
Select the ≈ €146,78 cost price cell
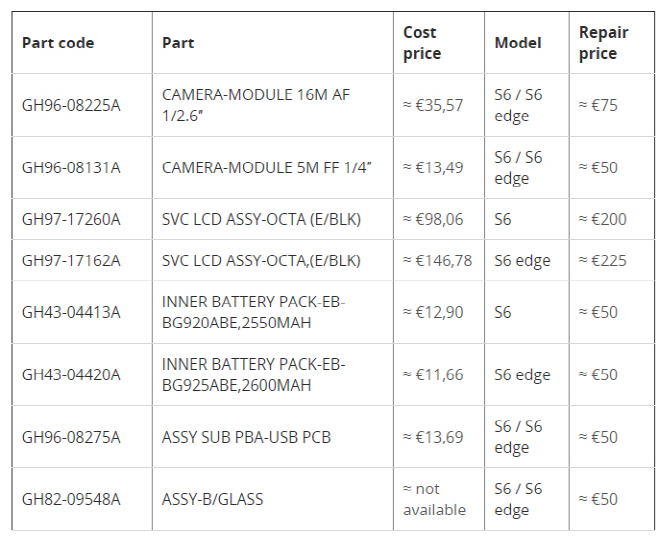coord(437,261)
